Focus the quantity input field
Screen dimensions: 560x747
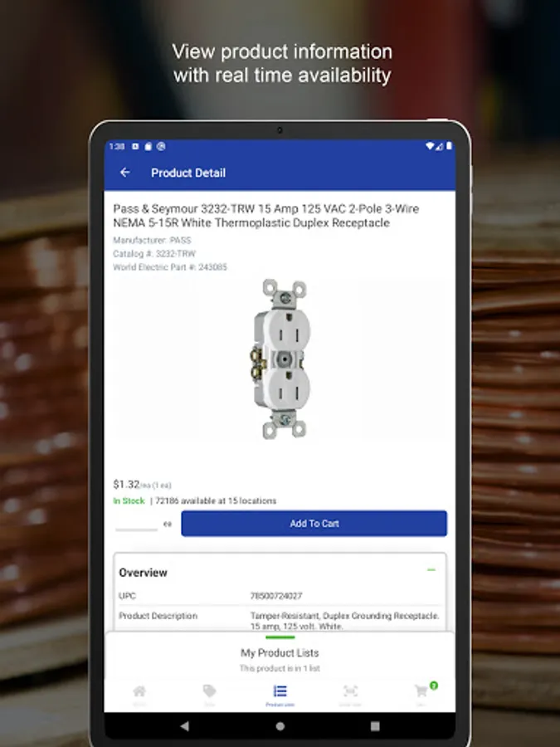click(136, 524)
